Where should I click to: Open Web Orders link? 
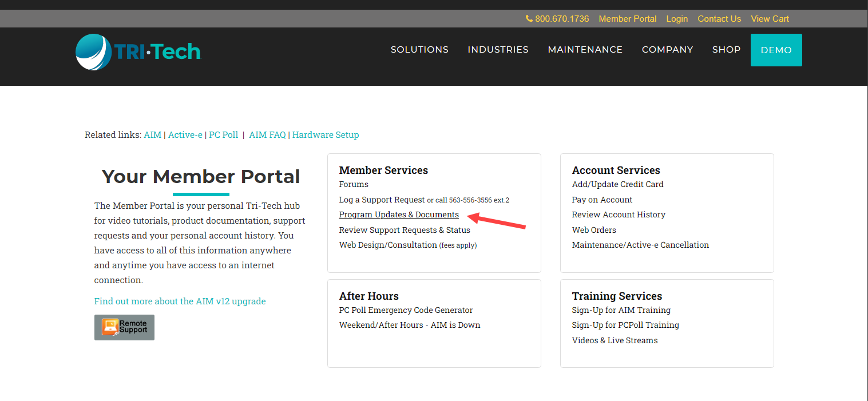point(594,230)
